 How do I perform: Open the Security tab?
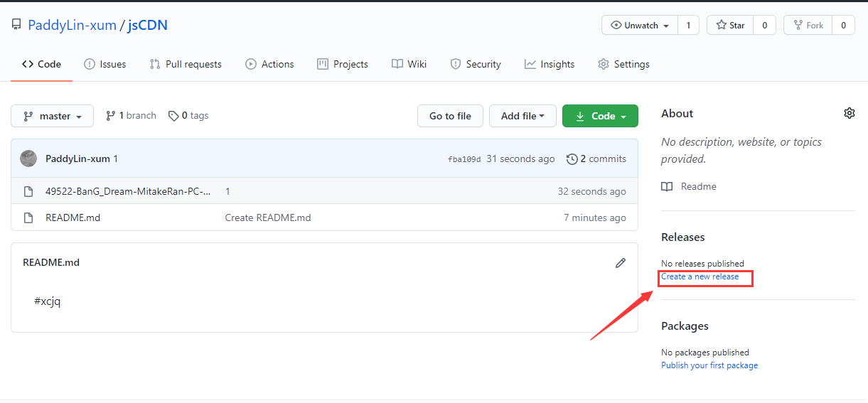click(476, 64)
